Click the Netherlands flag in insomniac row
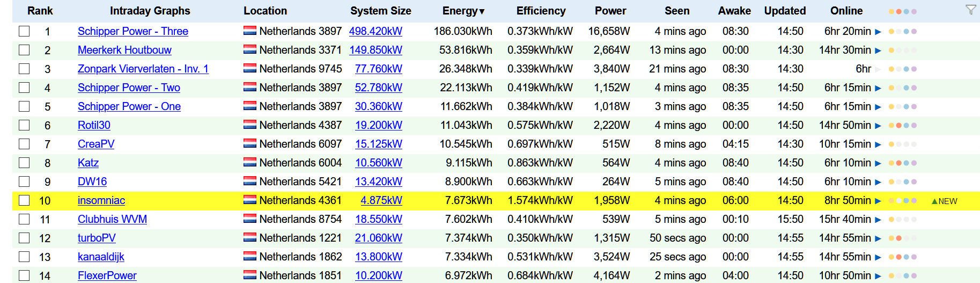This screenshot has height=283, width=980. [x=249, y=200]
